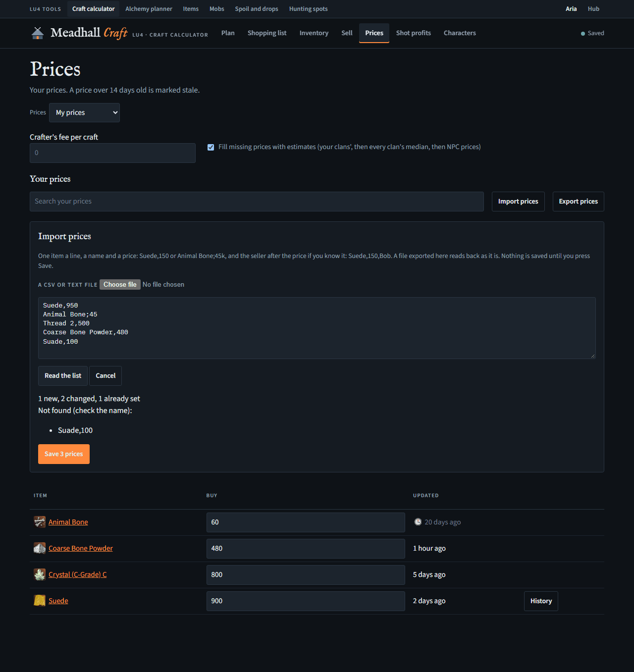Click the "No file chosen" text
Screen dimensions: 634x672
(163, 284)
